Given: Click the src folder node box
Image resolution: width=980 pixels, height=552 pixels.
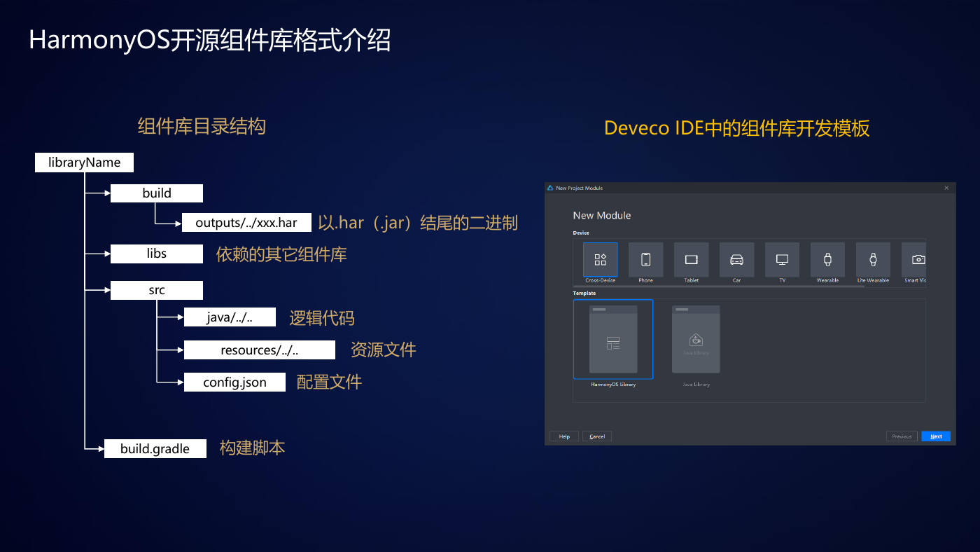Looking at the screenshot, I should [x=157, y=290].
